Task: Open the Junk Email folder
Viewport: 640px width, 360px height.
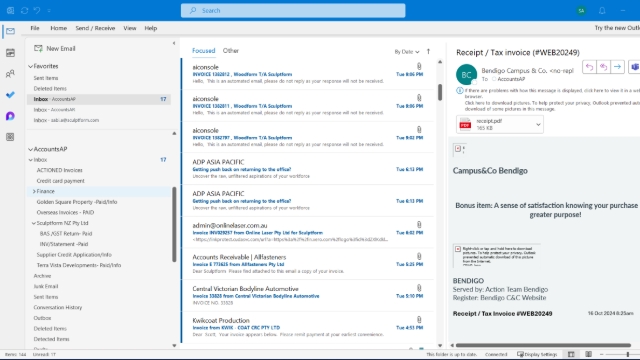Action: (x=46, y=287)
